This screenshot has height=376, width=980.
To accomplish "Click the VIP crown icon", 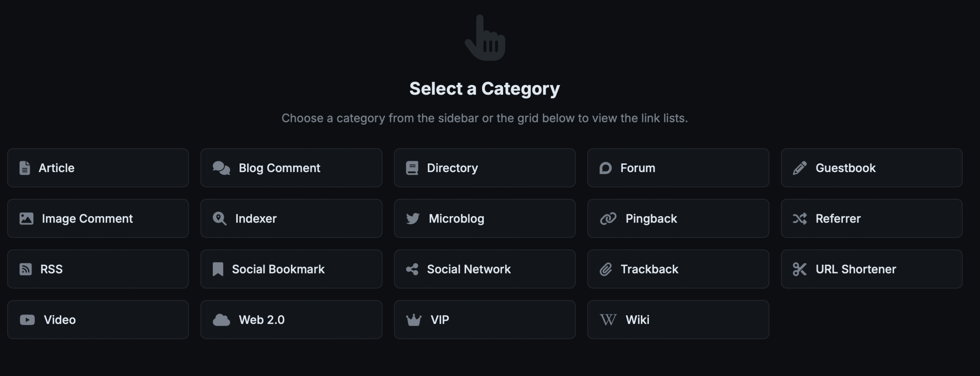I will coord(413,320).
